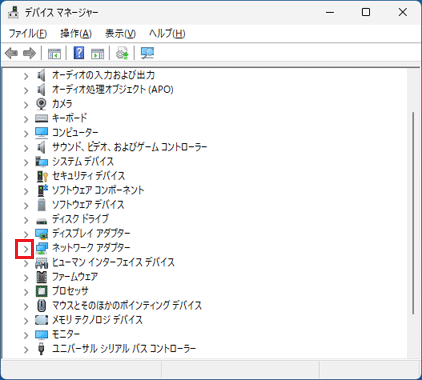
Task: Click the keyboard icon for キーボード
Action: pos(41,118)
